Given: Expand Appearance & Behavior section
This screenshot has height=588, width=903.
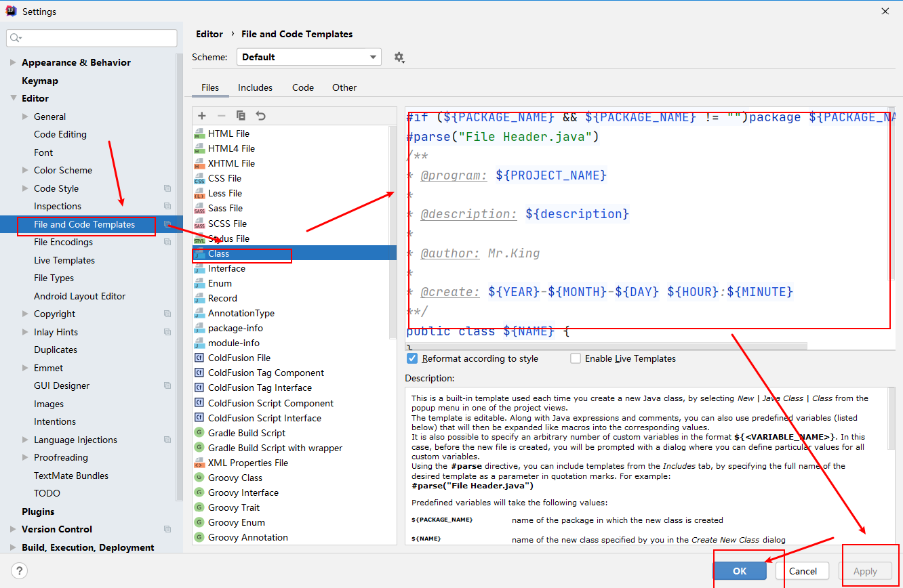Looking at the screenshot, I should point(13,62).
